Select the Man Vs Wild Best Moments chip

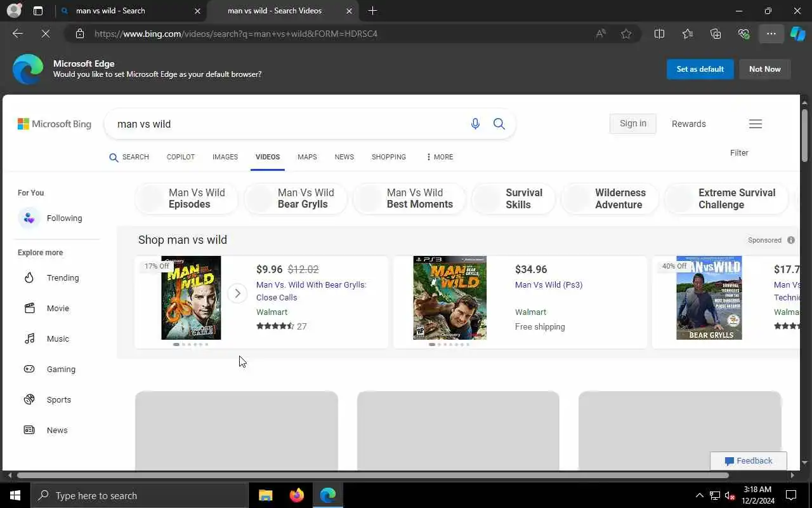(x=409, y=199)
